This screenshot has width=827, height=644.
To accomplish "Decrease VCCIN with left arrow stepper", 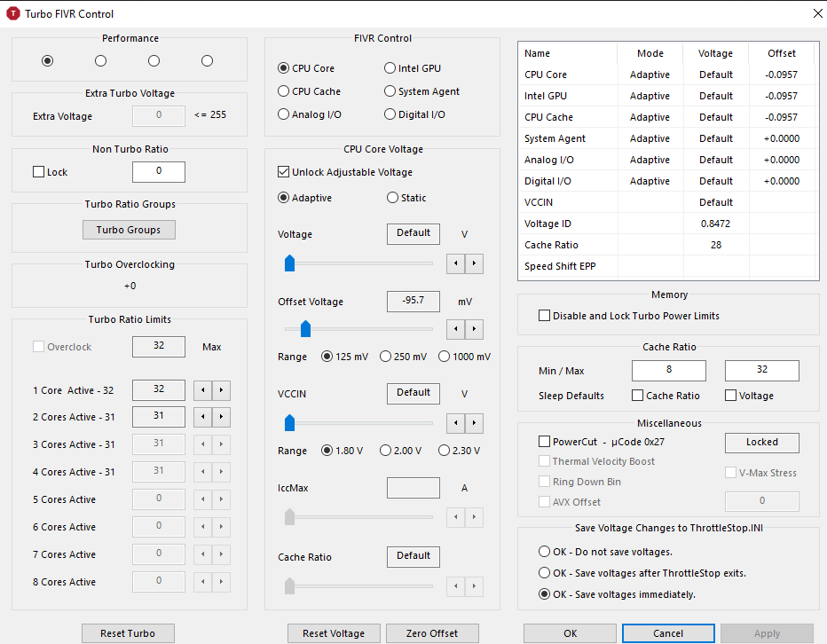I will pyautogui.click(x=456, y=423).
